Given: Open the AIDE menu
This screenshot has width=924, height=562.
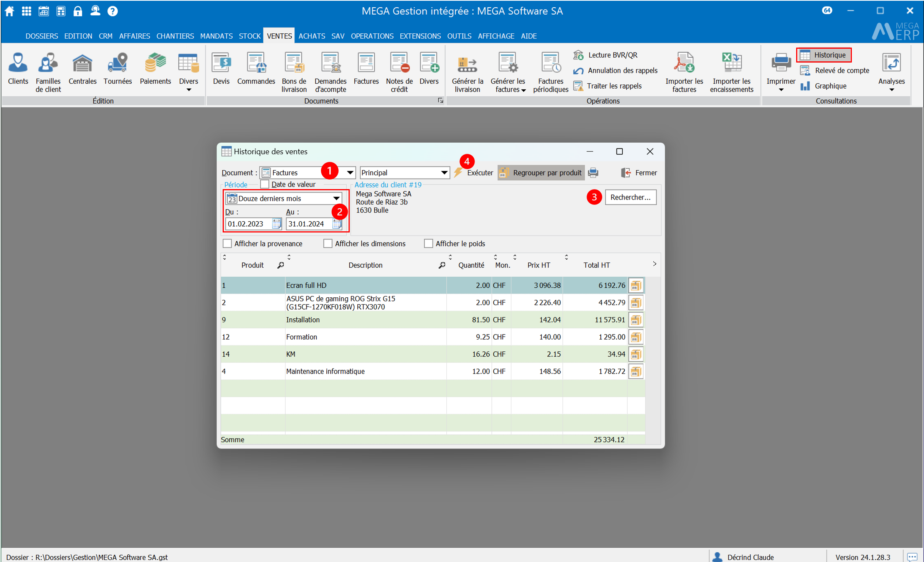Looking at the screenshot, I should [x=529, y=36].
